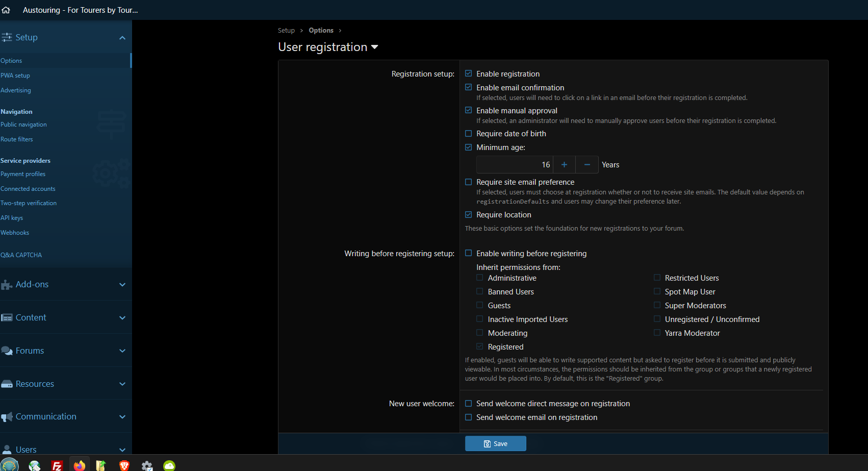
Task: Expand the Content section chevron
Action: [122, 318]
